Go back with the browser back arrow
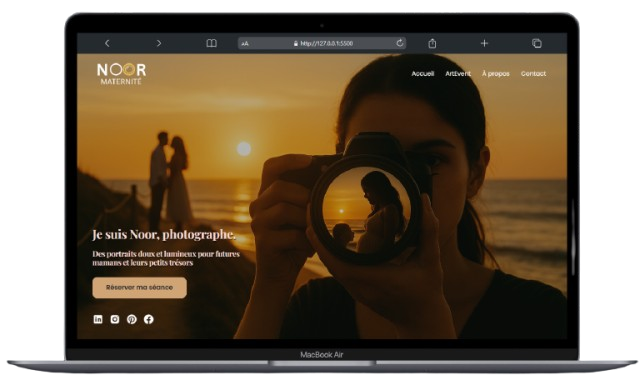Screen dimensions: 640x390 pyautogui.click(x=107, y=43)
